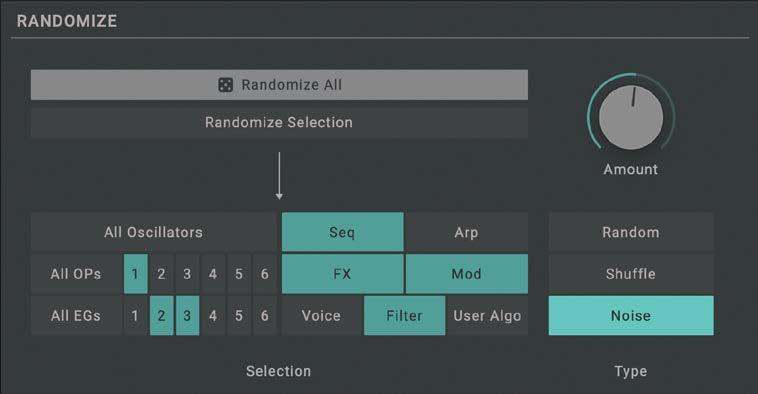
Task: Choose the Random type
Action: tap(631, 232)
